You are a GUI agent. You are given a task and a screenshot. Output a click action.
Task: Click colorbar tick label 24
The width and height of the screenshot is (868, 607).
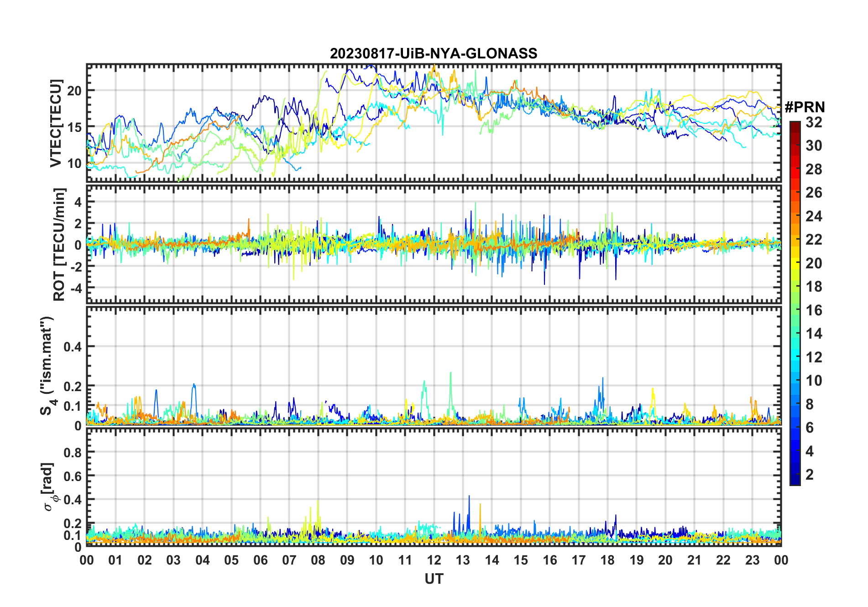pos(814,216)
